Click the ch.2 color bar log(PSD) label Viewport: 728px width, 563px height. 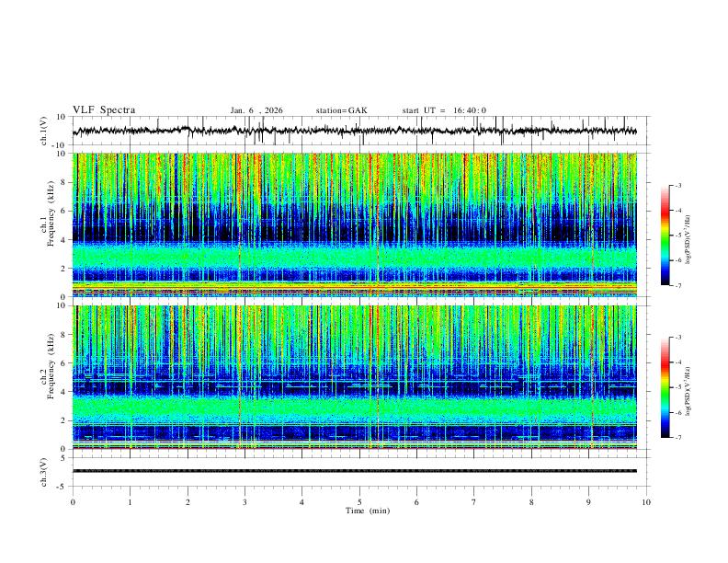(x=688, y=392)
